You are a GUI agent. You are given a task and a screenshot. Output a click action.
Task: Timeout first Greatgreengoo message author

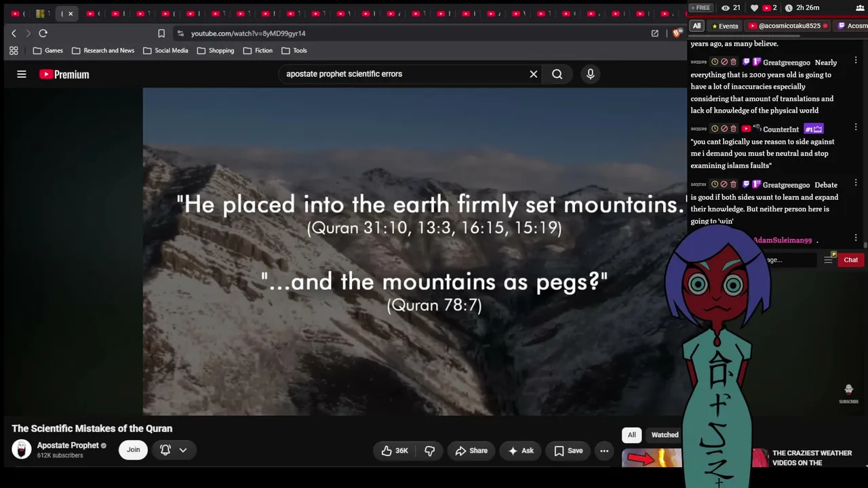[x=715, y=62]
